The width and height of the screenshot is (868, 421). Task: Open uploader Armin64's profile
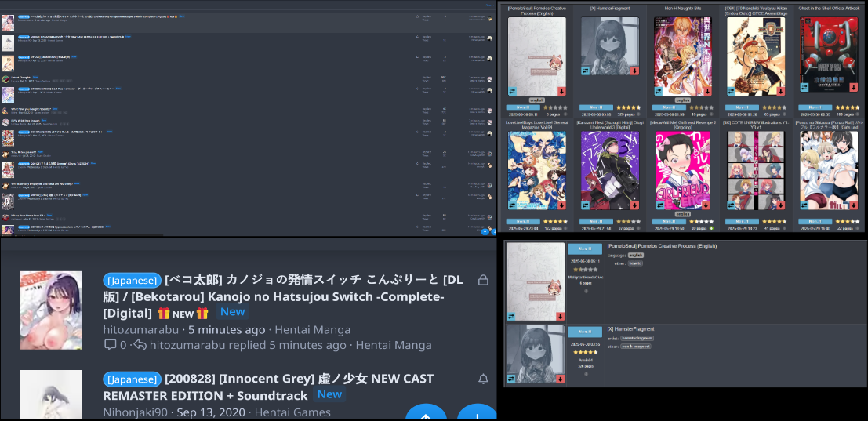585,360
